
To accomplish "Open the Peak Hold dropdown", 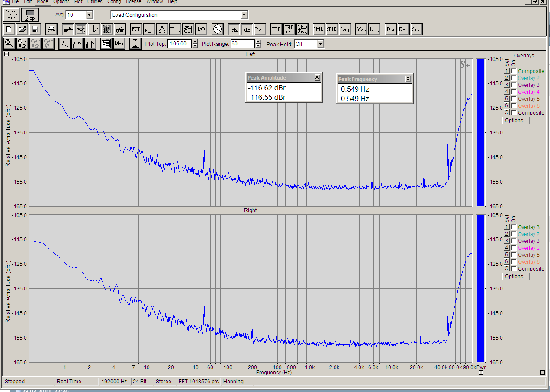I will click(320, 44).
